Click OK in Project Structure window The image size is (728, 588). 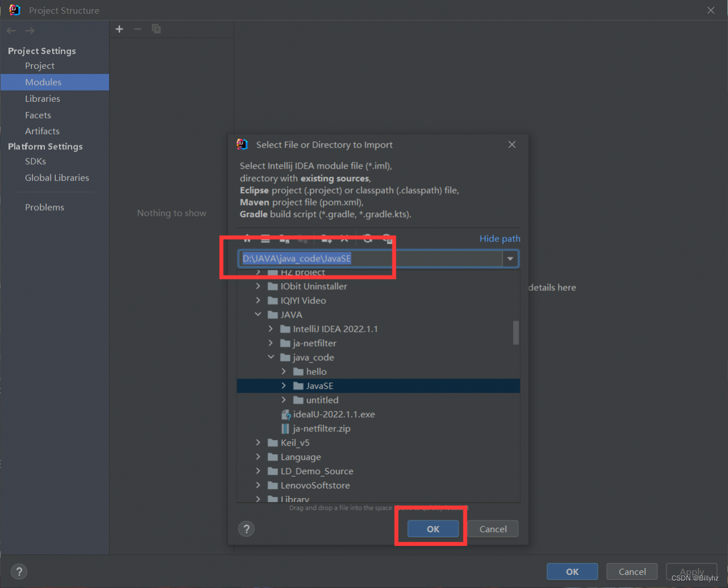click(x=572, y=571)
